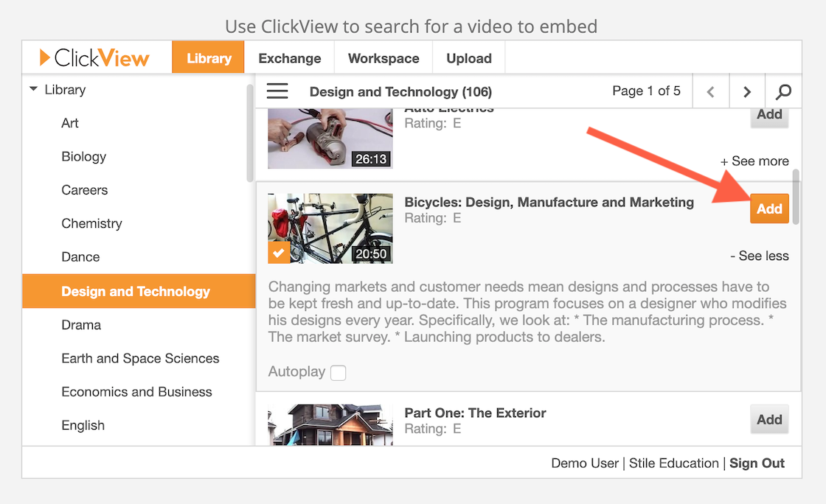This screenshot has width=826, height=504.
Task: Select English category
Action: coord(83,425)
